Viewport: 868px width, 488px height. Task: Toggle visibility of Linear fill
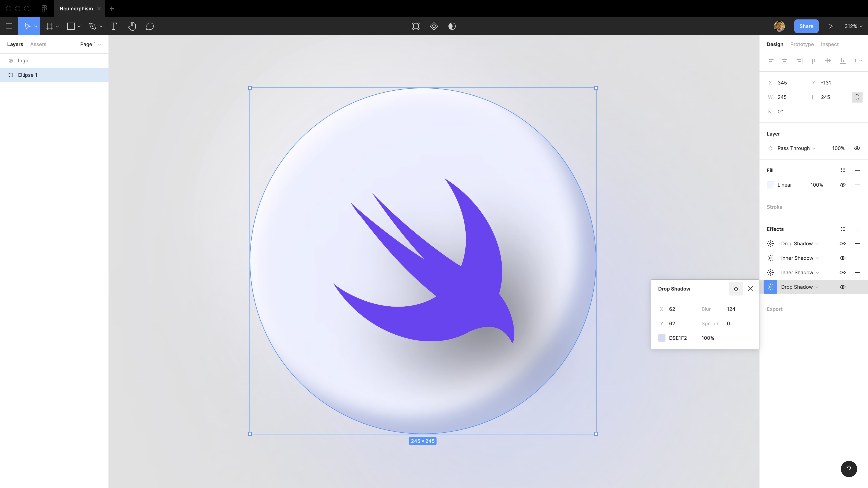[842, 185]
